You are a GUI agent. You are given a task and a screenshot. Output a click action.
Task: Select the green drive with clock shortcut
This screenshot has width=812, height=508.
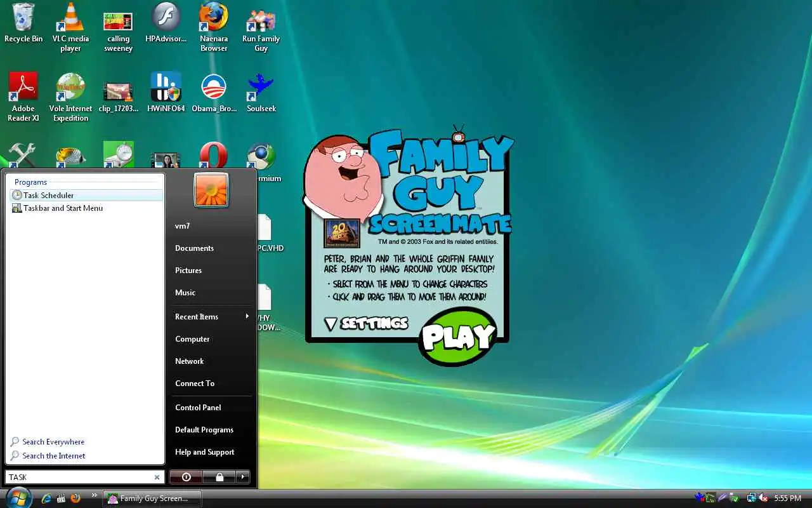tap(118, 155)
